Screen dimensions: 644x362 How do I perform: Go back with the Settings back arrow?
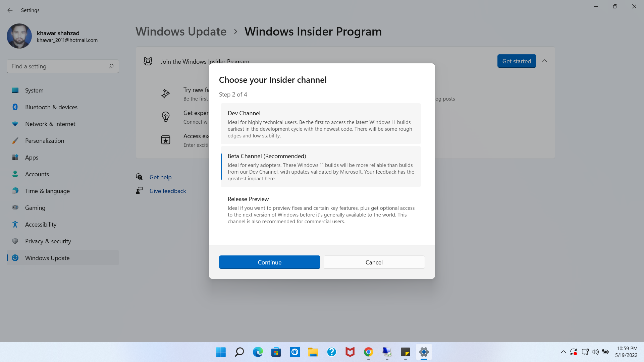coord(10,10)
